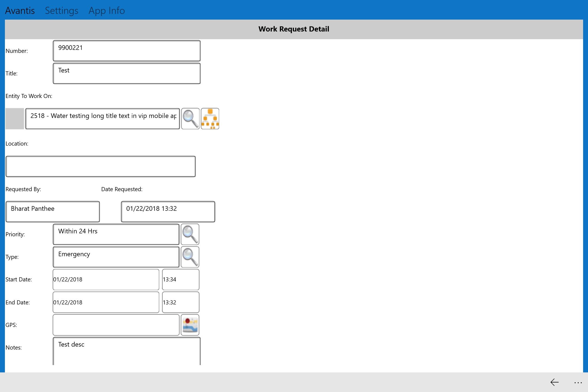Click the hierarchy/org chart icon for entity
Viewport: 588px width, 392px height.
[x=210, y=119]
